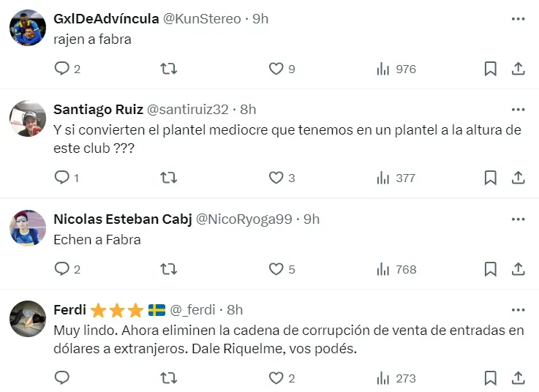Repost the 'Echen a Fabra' tweet

click(168, 269)
